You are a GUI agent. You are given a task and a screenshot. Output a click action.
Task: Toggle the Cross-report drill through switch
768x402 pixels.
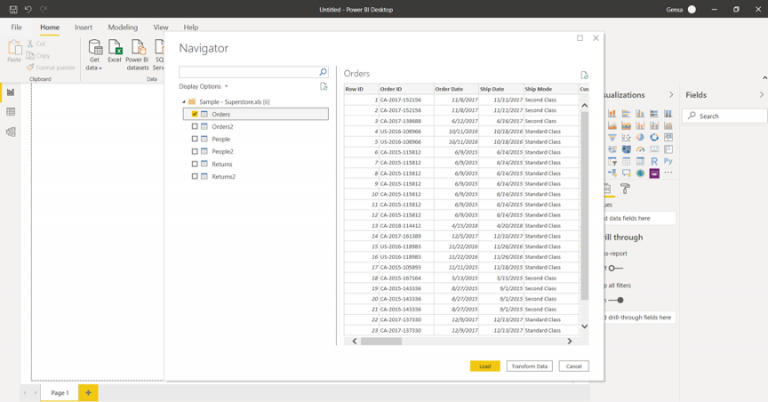click(x=615, y=268)
